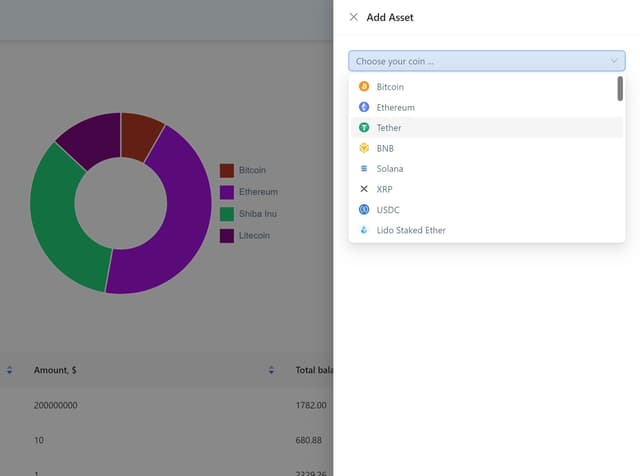The image size is (640, 476).
Task: Collapse the coin dropdown using chevron arrow
Action: [614, 61]
